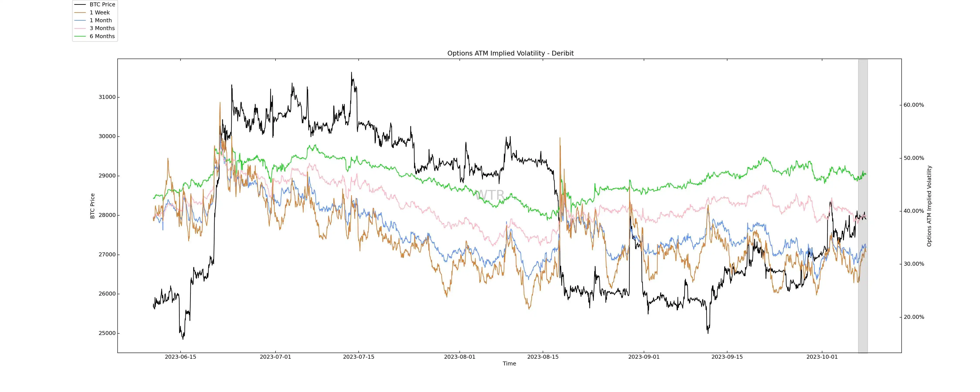
Task: Click the WTR watermark in chart center
Action: click(x=490, y=195)
